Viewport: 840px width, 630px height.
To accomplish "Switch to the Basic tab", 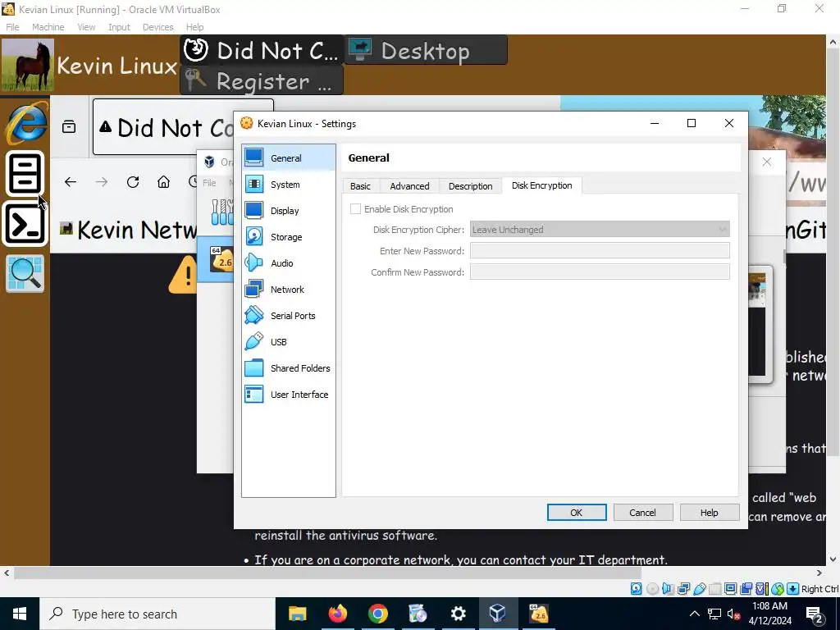I will [x=360, y=186].
